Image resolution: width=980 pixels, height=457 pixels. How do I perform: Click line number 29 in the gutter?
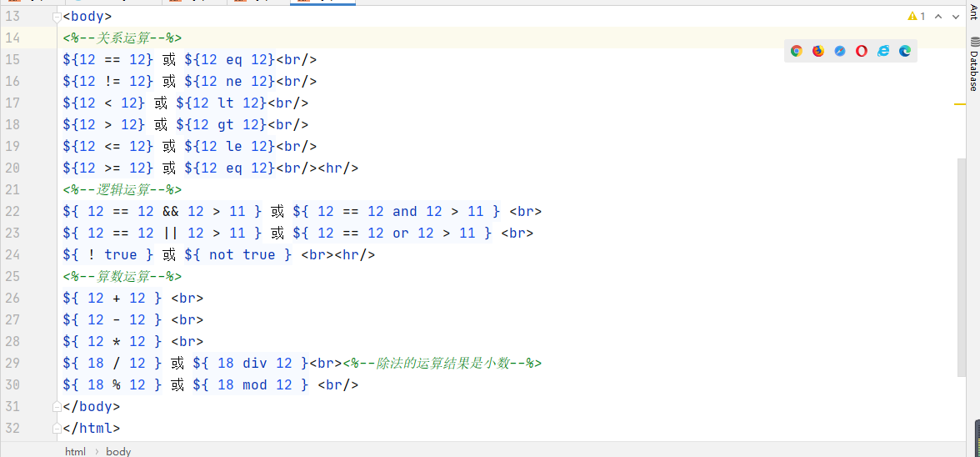(12, 364)
